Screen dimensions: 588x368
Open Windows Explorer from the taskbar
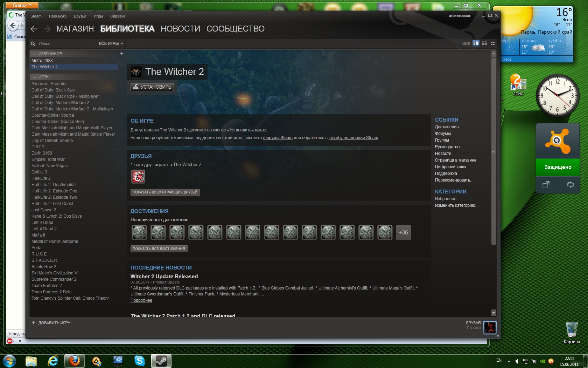click(x=31, y=361)
